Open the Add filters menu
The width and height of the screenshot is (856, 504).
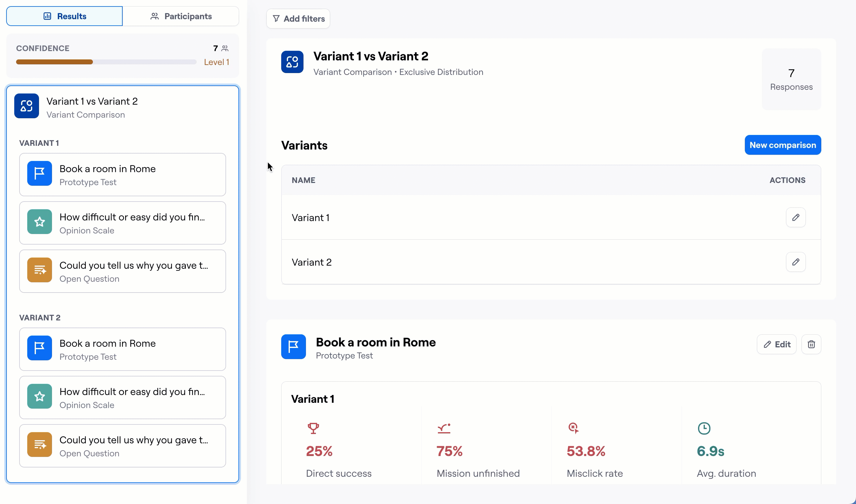[298, 19]
